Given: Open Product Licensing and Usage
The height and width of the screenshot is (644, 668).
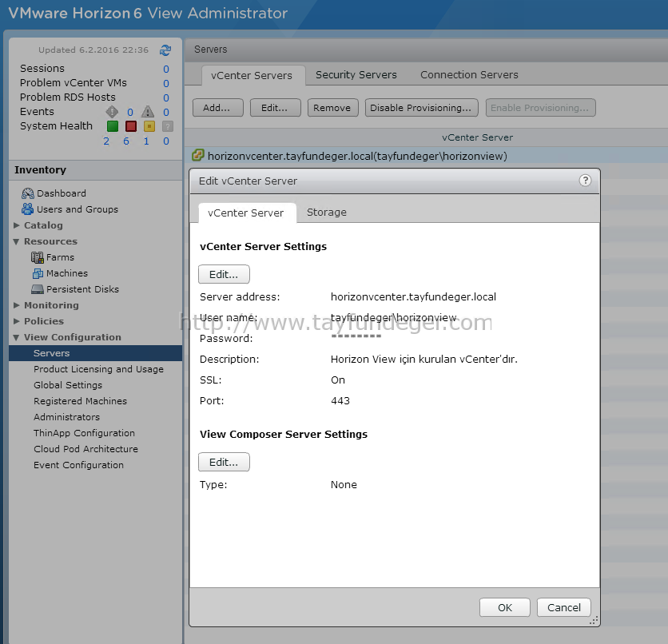Looking at the screenshot, I should click(x=98, y=369).
